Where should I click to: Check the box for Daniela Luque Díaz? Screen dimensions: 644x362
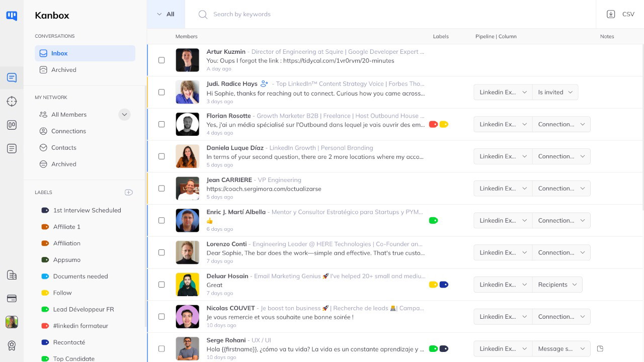coord(162,156)
